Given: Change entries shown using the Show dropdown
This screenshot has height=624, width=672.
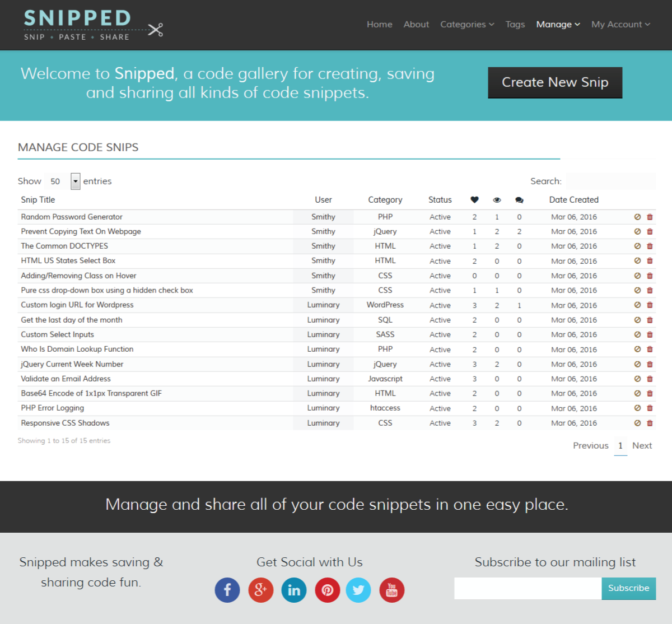Looking at the screenshot, I should (x=63, y=181).
